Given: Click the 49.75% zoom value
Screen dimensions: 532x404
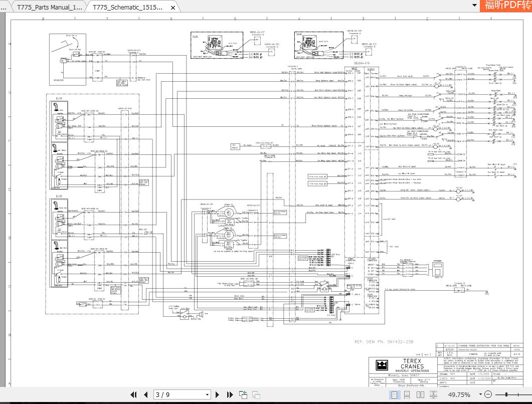Looking at the screenshot, I should (x=459, y=394).
